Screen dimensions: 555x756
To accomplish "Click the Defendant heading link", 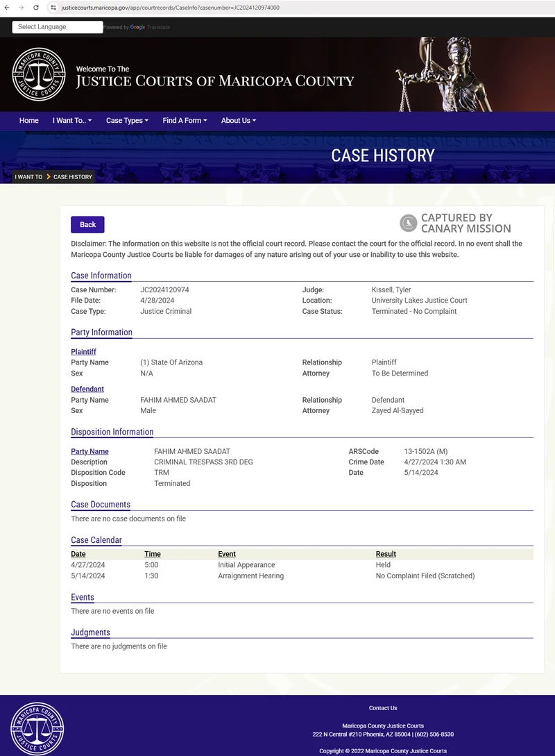I will pyautogui.click(x=87, y=389).
